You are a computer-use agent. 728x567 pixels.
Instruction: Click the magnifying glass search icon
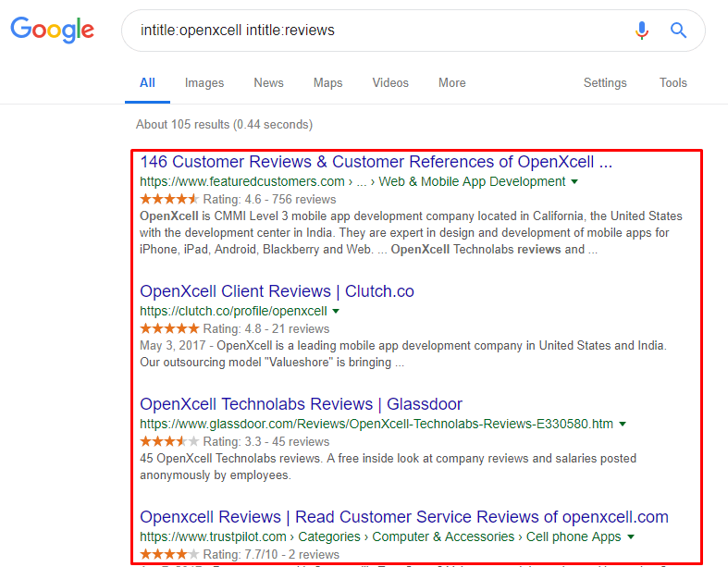678,31
